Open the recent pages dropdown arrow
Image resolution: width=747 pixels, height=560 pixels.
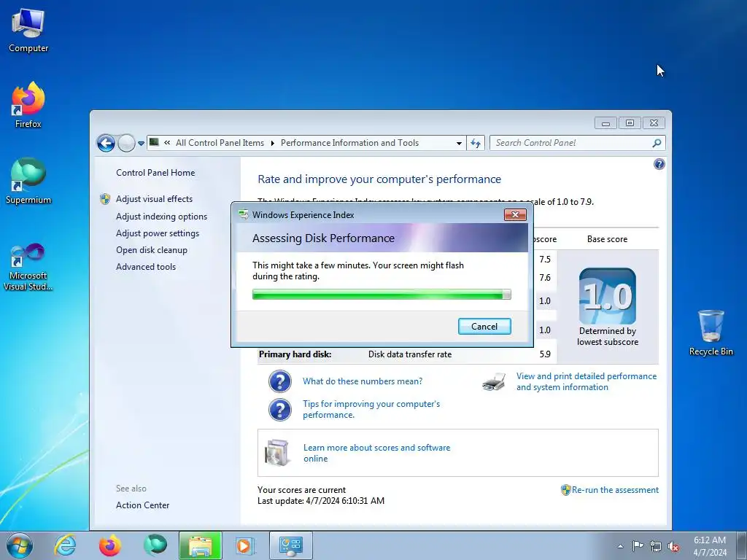(x=141, y=143)
